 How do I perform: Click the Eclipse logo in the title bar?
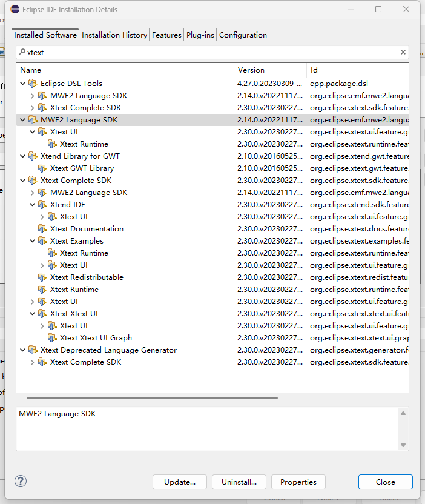15,9
